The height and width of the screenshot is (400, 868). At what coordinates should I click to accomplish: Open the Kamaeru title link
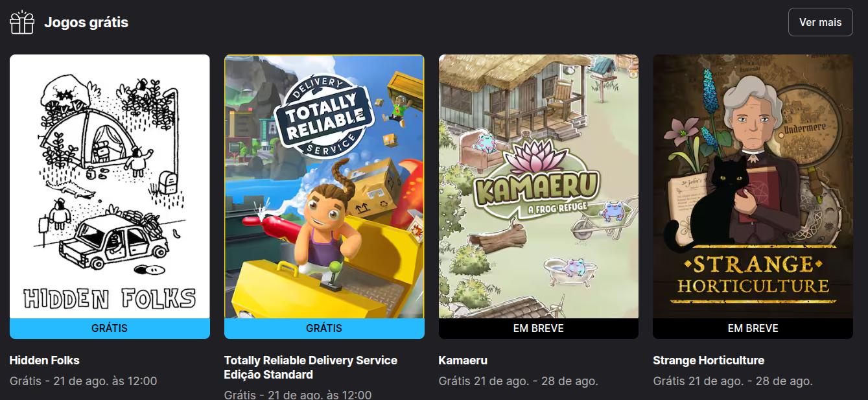coord(463,360)
